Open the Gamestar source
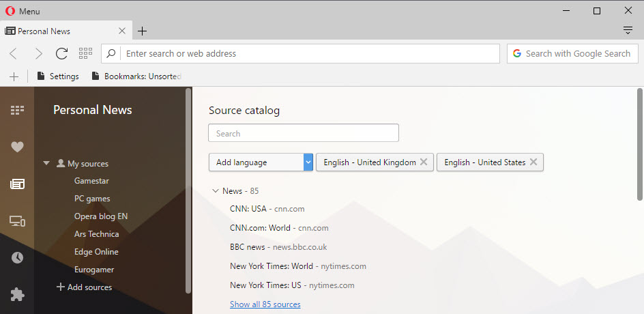 (91, 181)
